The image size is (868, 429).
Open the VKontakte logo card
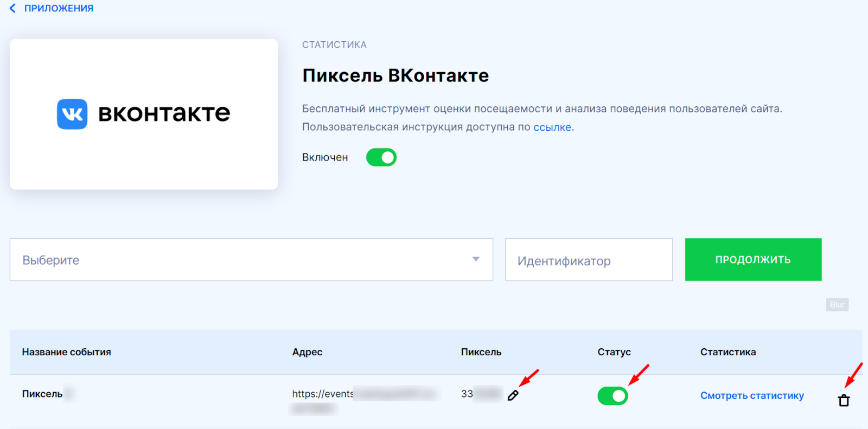tap(144, 114)
